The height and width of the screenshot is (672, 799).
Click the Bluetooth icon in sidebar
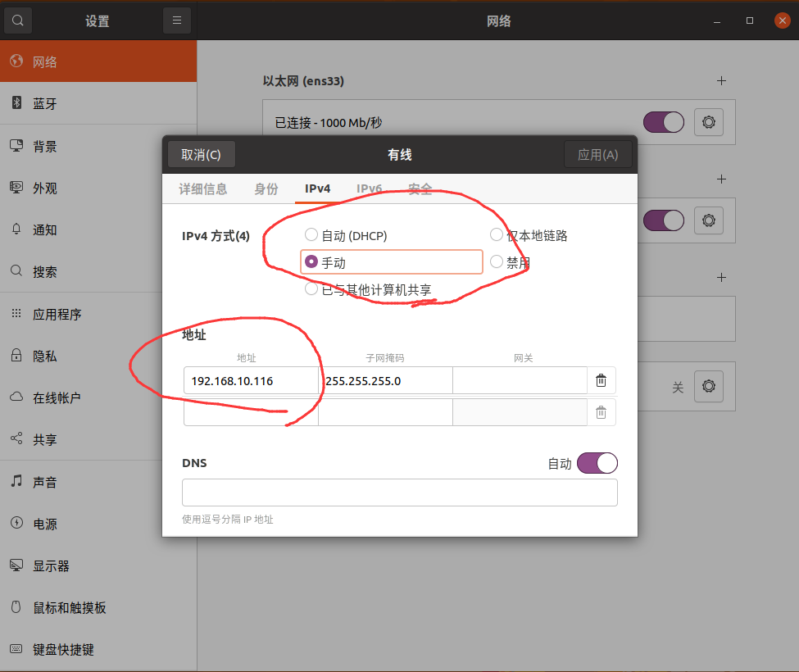pos(16,102)
